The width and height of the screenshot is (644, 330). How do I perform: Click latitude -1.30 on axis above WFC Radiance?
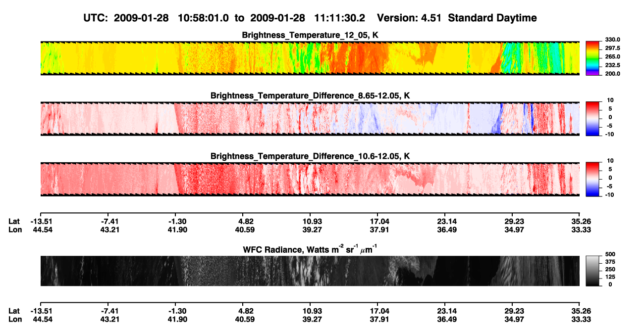click(175, 221)
